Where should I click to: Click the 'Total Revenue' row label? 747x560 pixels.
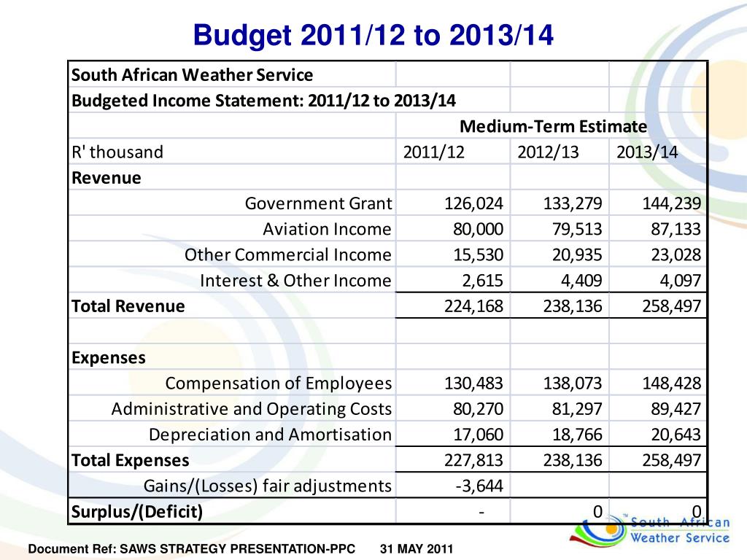coord(128,306)
